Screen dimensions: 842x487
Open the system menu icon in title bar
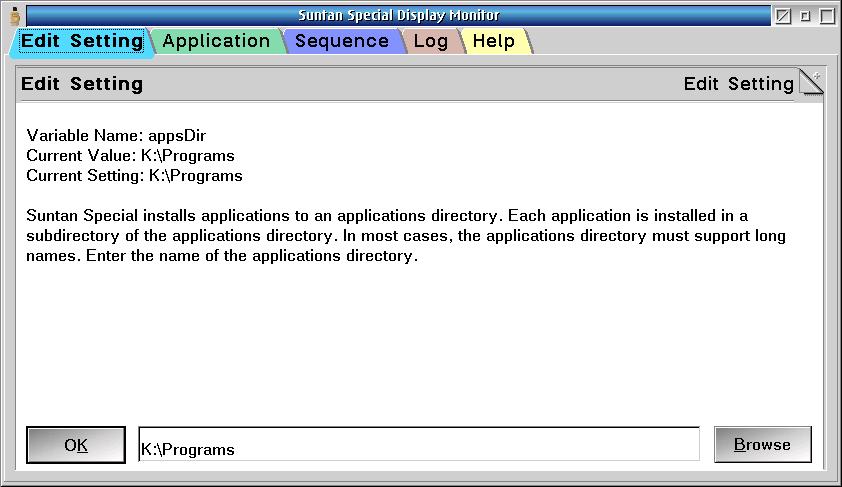pyautogui.click(x=15, y=16)
